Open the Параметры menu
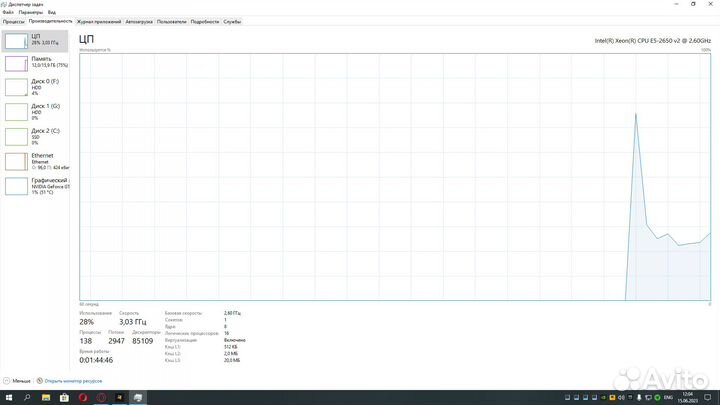The width and height of the screenshot is (720, 405). 30,12
